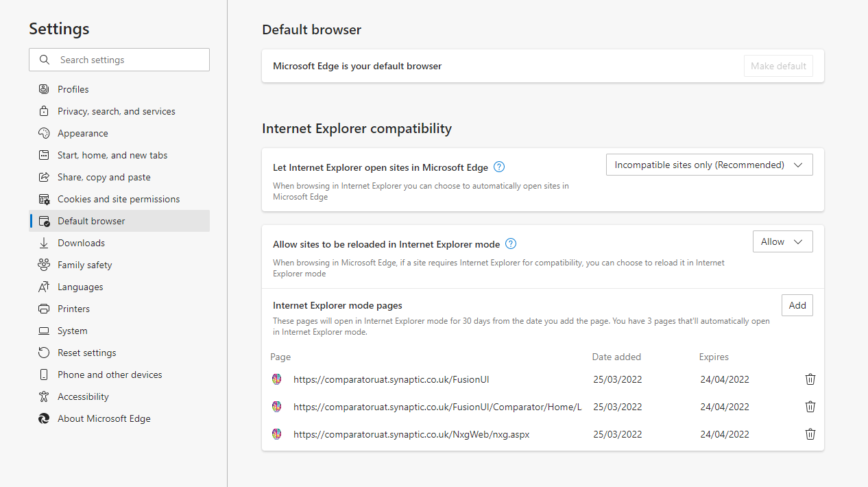The height and width of the screenshot is (487, 868).
Task: Open Appearance settings section
Action: coord(83,133)
